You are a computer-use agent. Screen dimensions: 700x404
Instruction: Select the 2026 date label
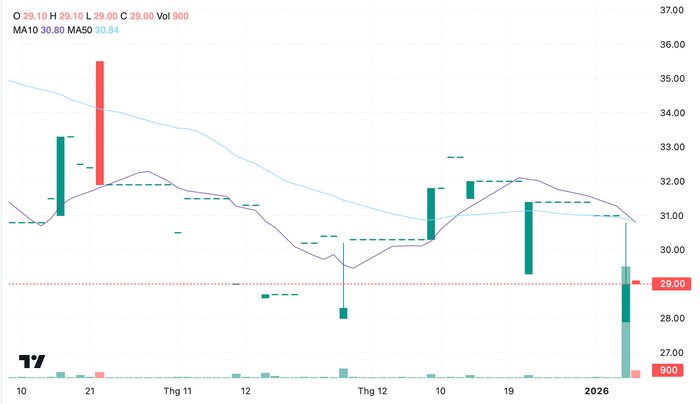(596, 391)
